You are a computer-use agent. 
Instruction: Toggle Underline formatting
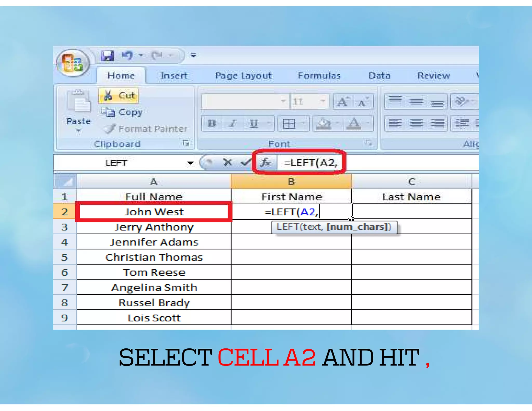(254, 123)
